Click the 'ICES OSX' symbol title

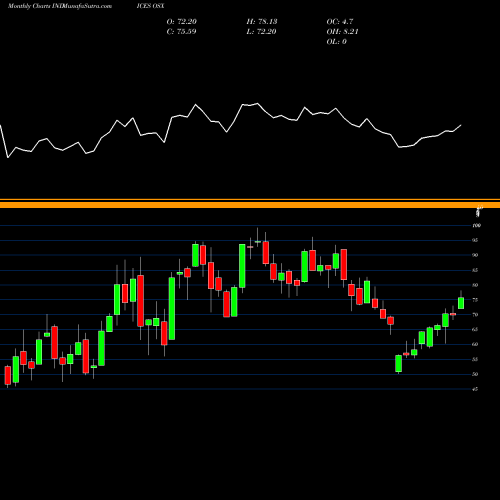click(150, 6)
